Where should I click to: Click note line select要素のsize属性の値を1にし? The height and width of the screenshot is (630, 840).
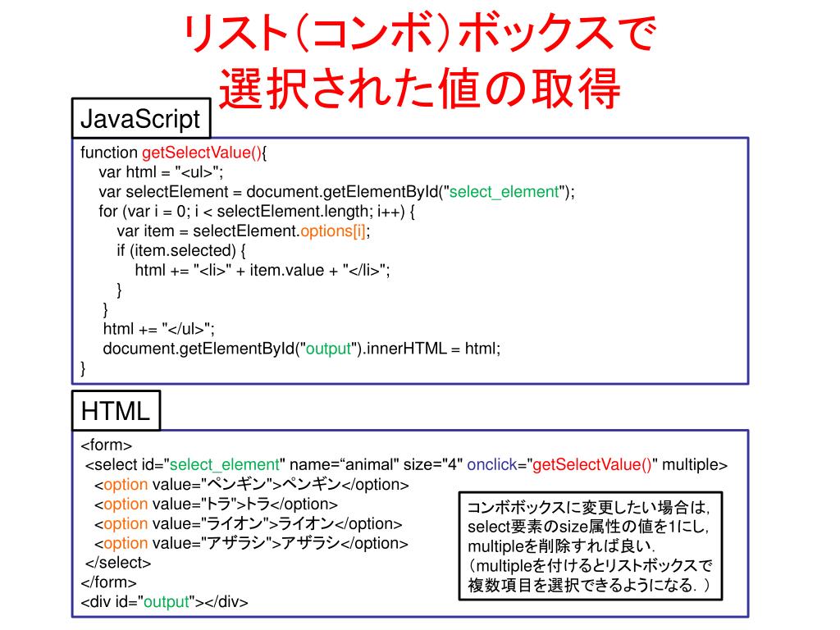point(589,527)
